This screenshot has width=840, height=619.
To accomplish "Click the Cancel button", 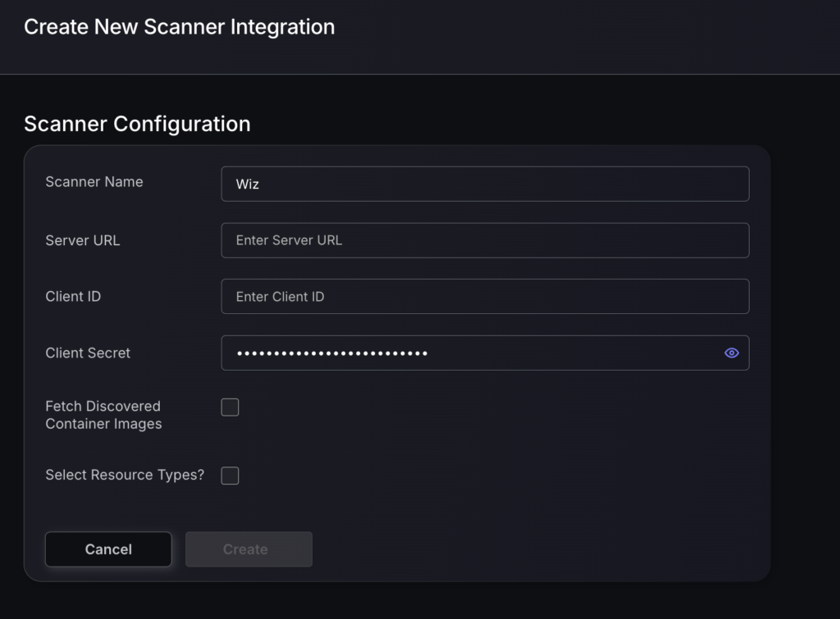I will (108, 549).
